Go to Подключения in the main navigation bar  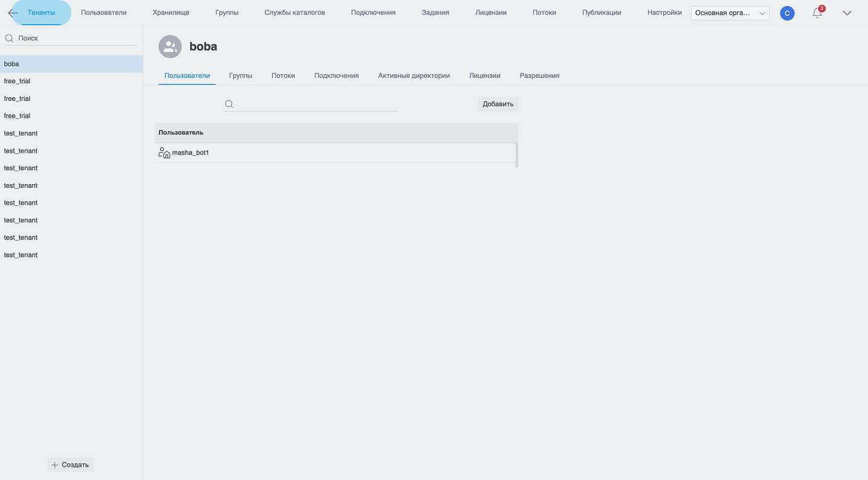(373, 13)
